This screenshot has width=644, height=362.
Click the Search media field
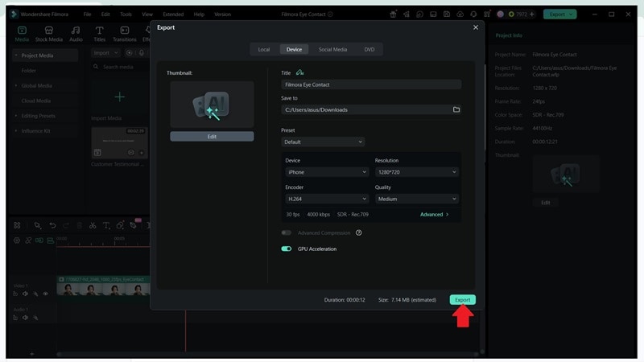pos(120,67)
